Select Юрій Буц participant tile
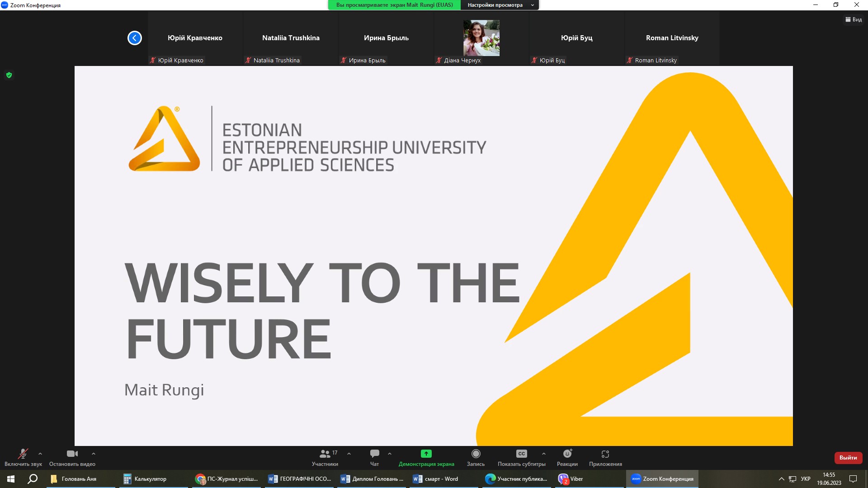Screen dimensions: 868x488 point(577,38)
